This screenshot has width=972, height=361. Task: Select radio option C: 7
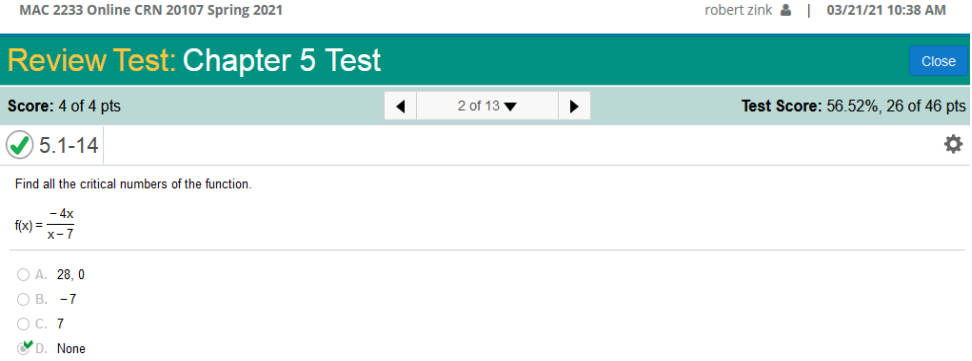pos(23,324)
